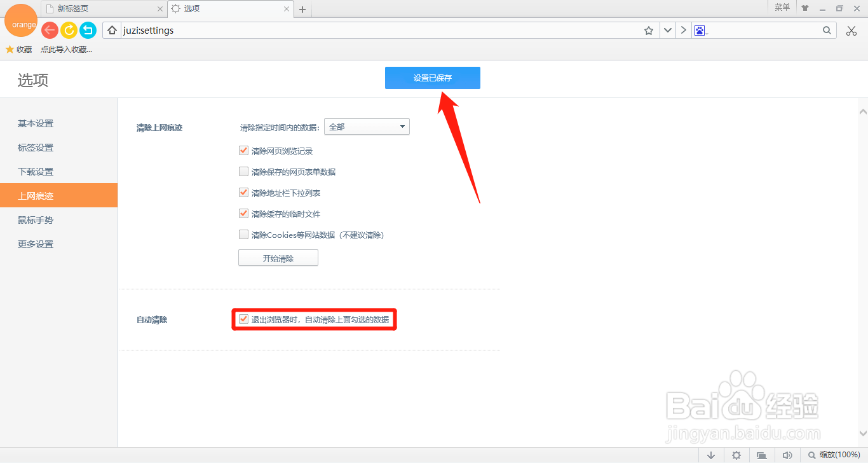Click the go arrow next to the address bar
868x463 pixels.
point(683,31)
